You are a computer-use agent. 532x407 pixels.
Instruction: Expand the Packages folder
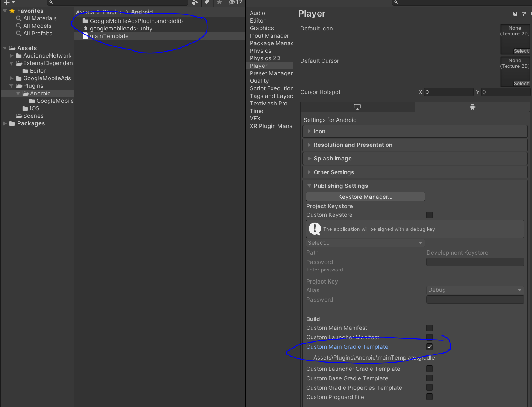[5, 123]
